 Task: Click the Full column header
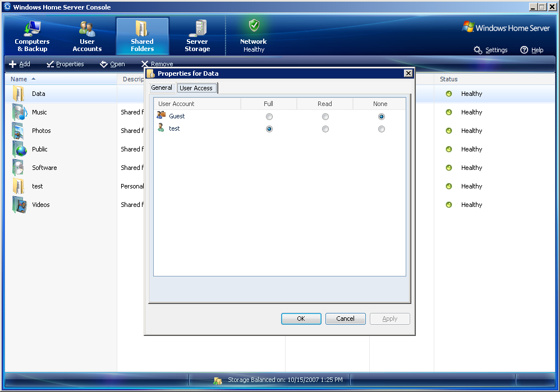coord(269,104)
